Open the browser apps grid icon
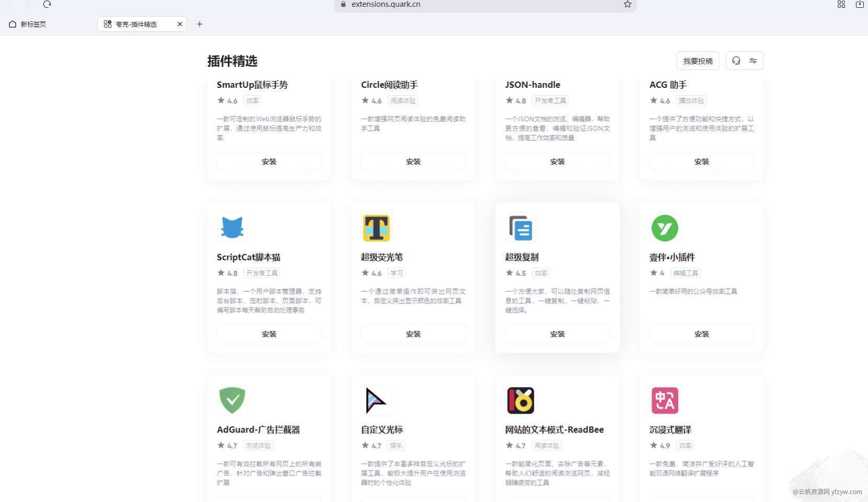This screenshot has width=868, height=502. pos(841,4)
